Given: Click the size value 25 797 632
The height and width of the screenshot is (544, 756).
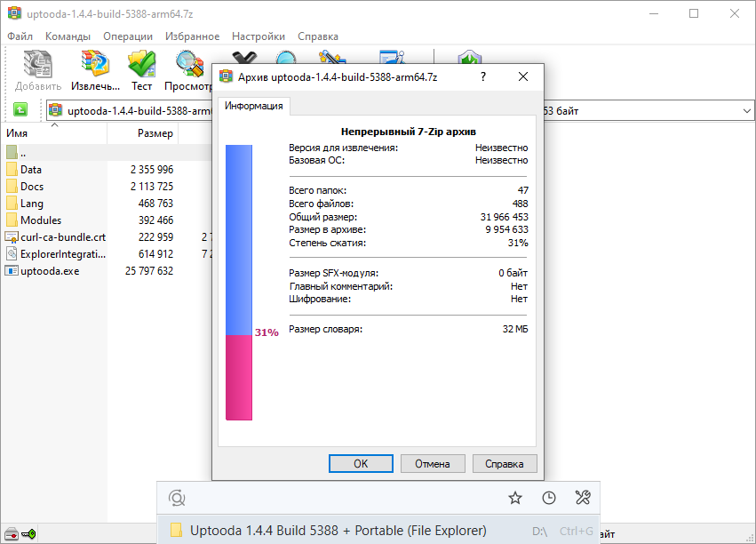Looking at the screenshot, I should (149, 270).
